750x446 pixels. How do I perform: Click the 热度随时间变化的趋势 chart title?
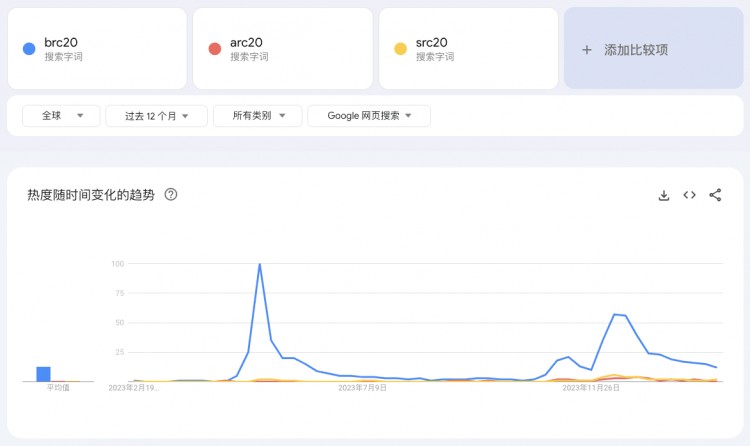coord(91,195)
